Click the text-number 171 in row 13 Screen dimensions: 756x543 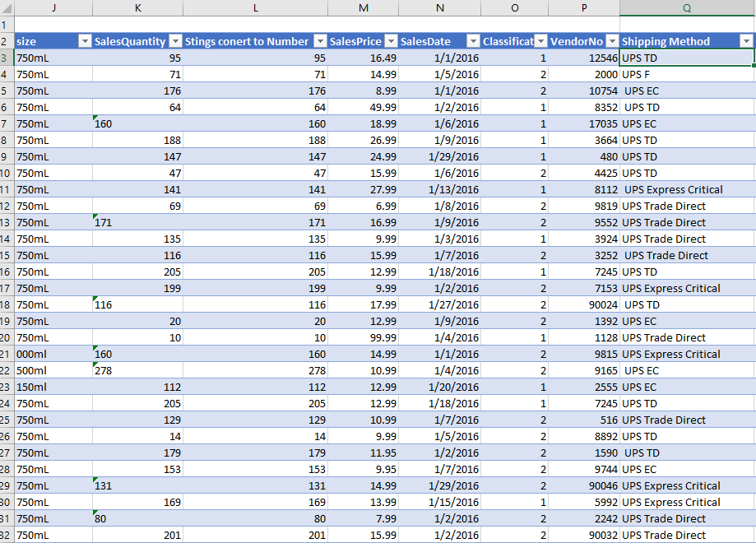point(138,222)
